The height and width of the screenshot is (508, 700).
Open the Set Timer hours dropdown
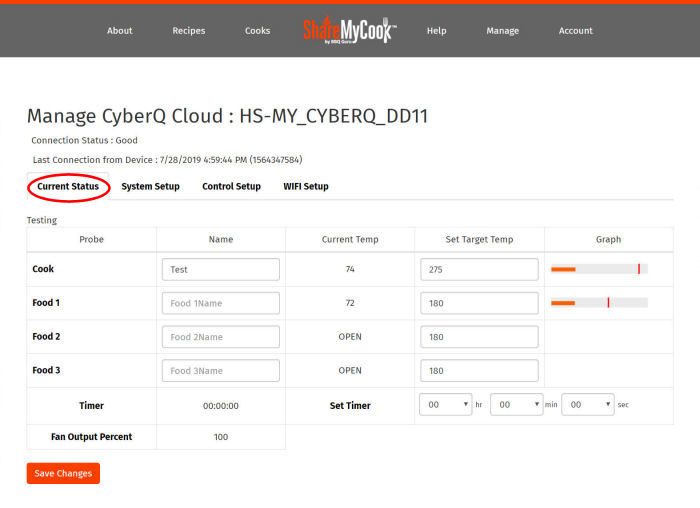coord(446,404)
